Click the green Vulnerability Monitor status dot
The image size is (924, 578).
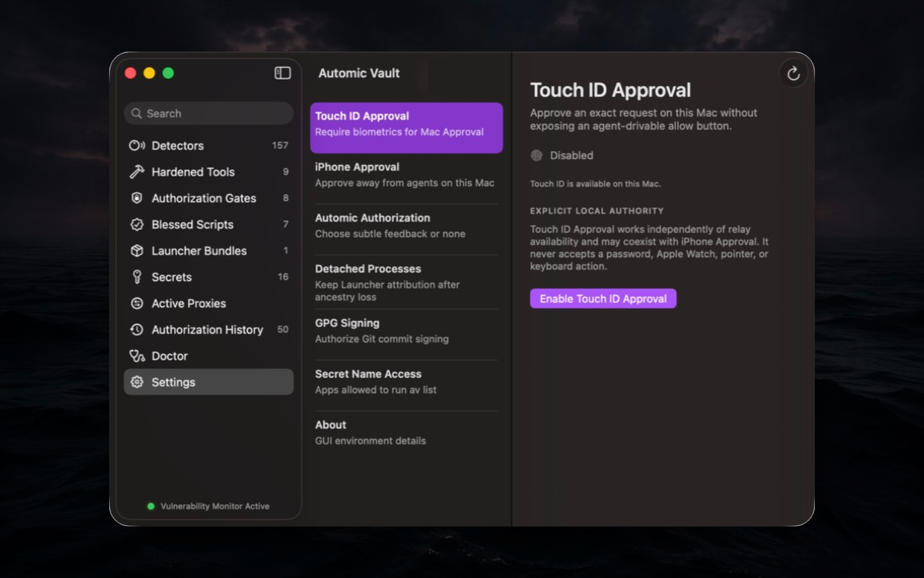151,507
